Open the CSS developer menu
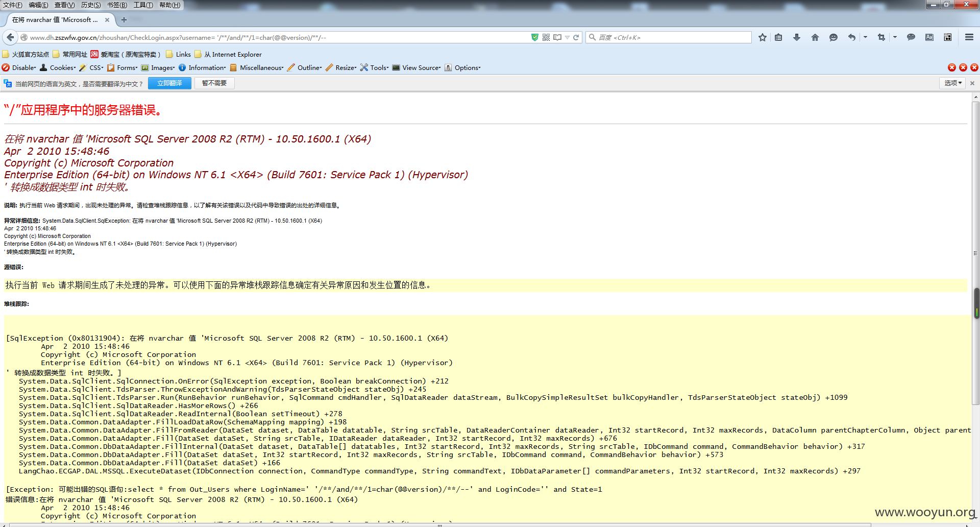 (91, 67)
